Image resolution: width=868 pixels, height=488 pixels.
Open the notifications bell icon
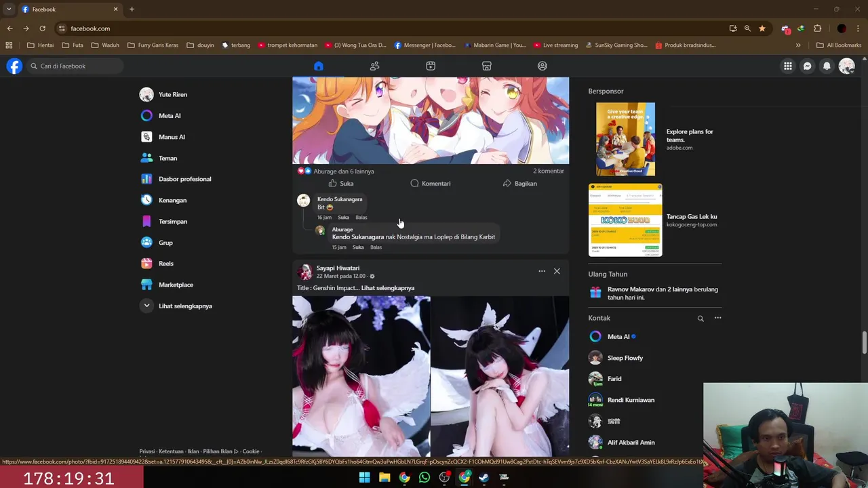(x=827, y=66)
